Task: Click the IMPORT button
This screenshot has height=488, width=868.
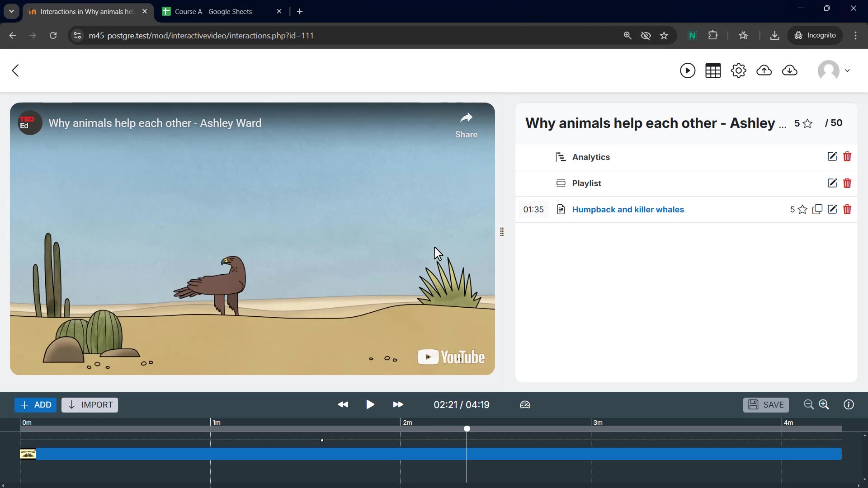Action: [x=90, y=405]
